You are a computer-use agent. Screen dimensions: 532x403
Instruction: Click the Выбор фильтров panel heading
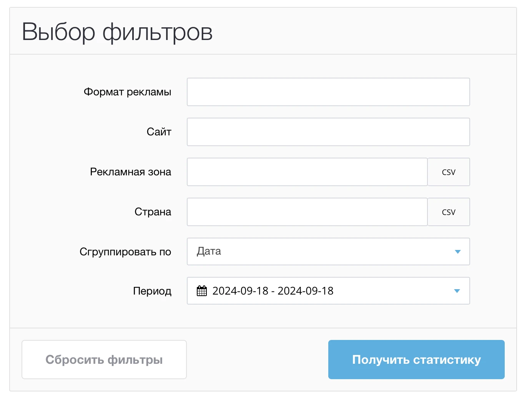pos(117,32)
